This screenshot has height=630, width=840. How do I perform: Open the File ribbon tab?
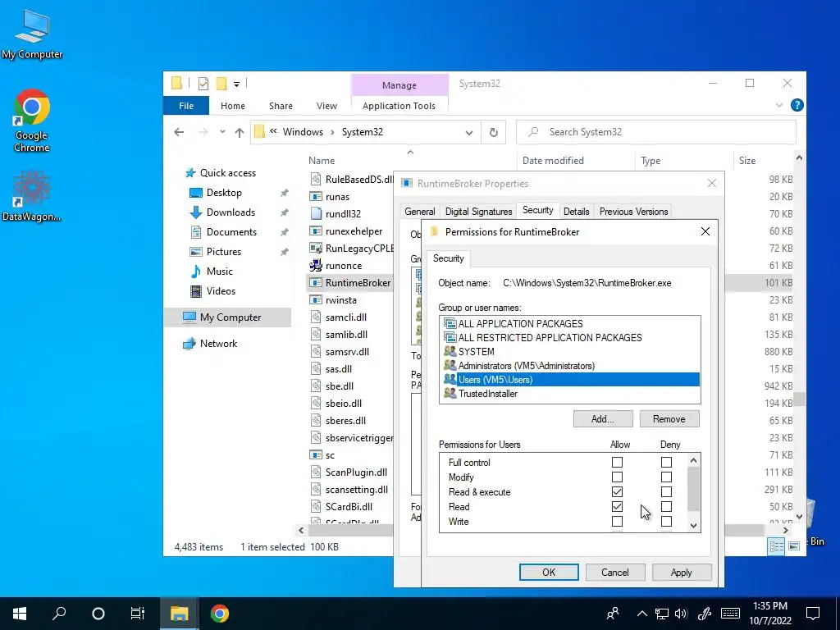coord(186,106)
